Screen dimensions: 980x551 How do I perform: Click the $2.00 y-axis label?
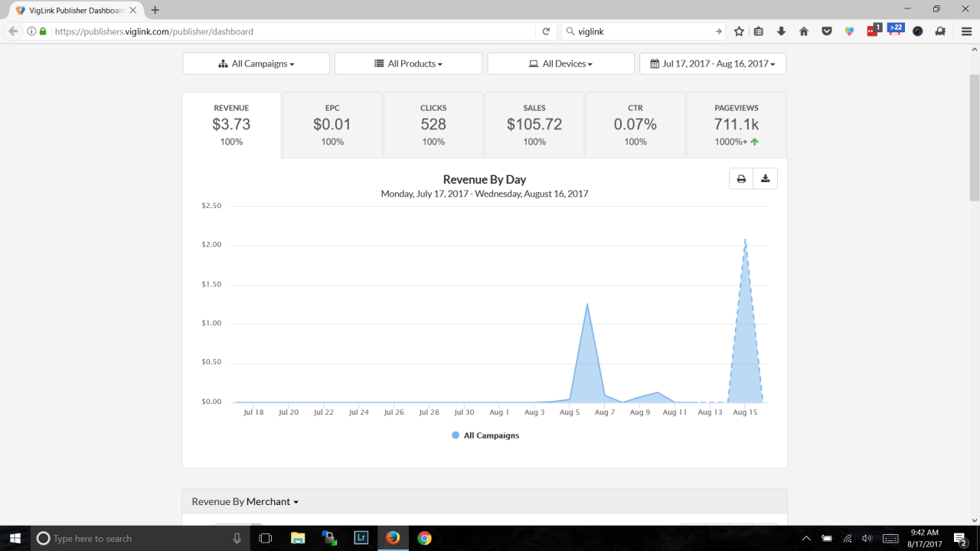pos(211,245)
